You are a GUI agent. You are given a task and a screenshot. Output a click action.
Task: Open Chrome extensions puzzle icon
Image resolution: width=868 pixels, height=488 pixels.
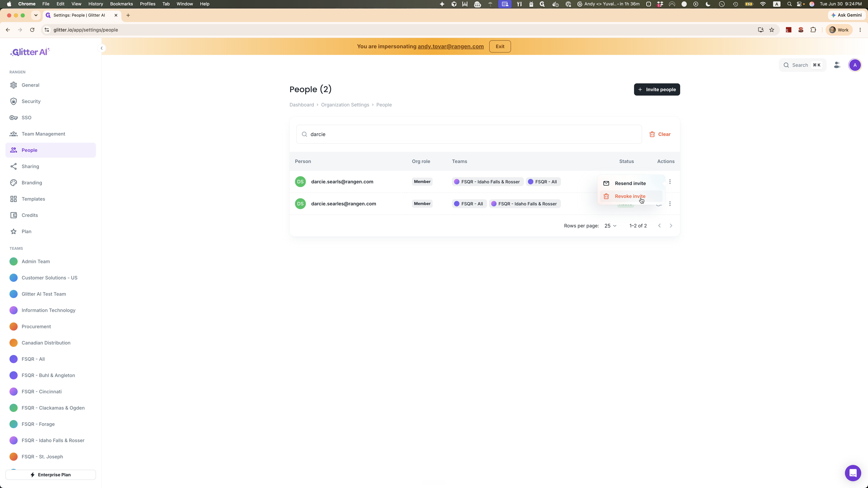813,30
